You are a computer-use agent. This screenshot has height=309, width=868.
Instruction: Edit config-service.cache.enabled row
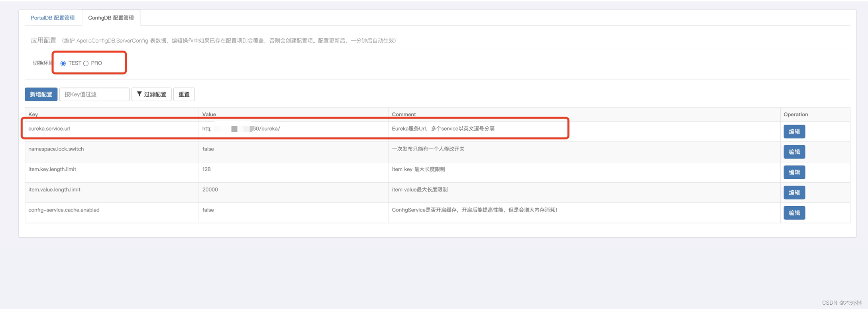794,213
